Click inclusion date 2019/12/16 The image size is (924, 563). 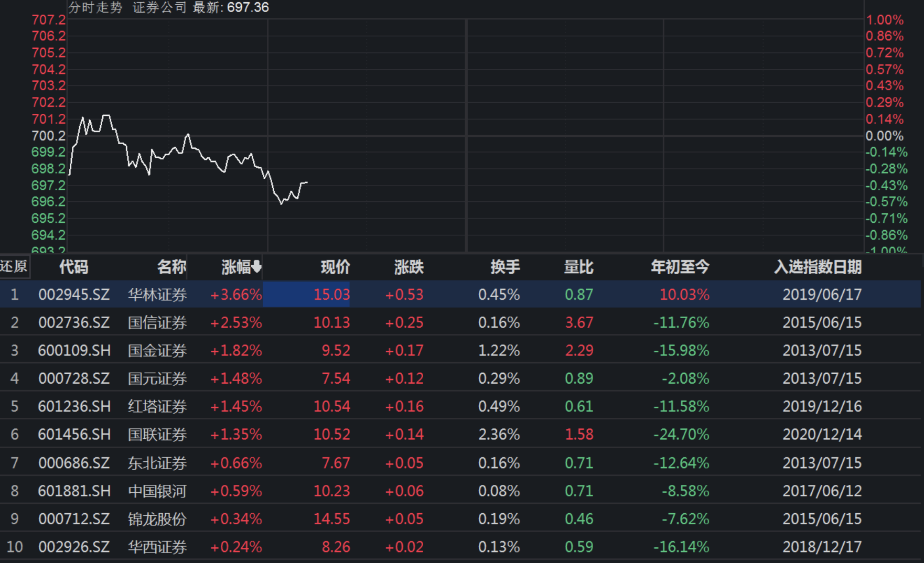[822, 407]
